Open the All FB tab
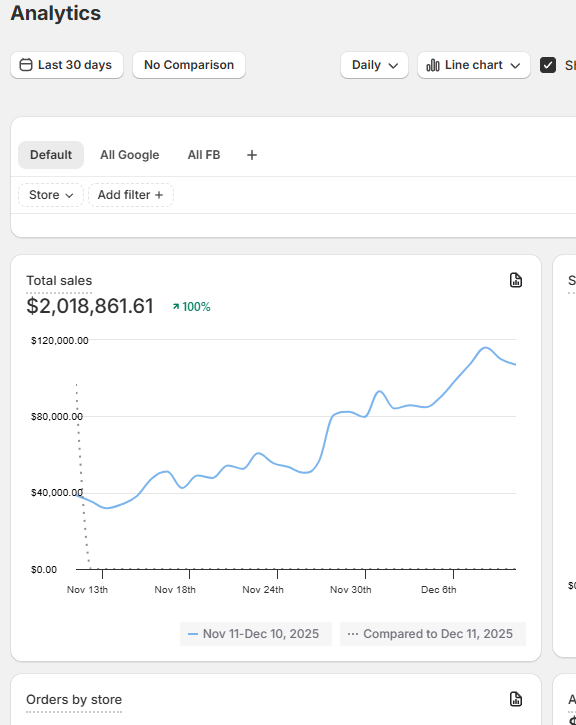 [x=204, y=155]
